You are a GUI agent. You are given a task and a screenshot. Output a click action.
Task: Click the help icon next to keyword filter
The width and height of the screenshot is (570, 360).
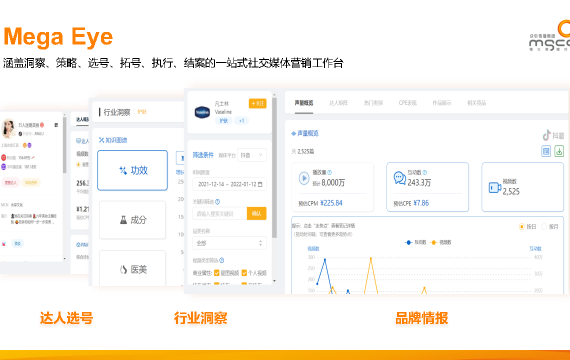pos(217,201)
